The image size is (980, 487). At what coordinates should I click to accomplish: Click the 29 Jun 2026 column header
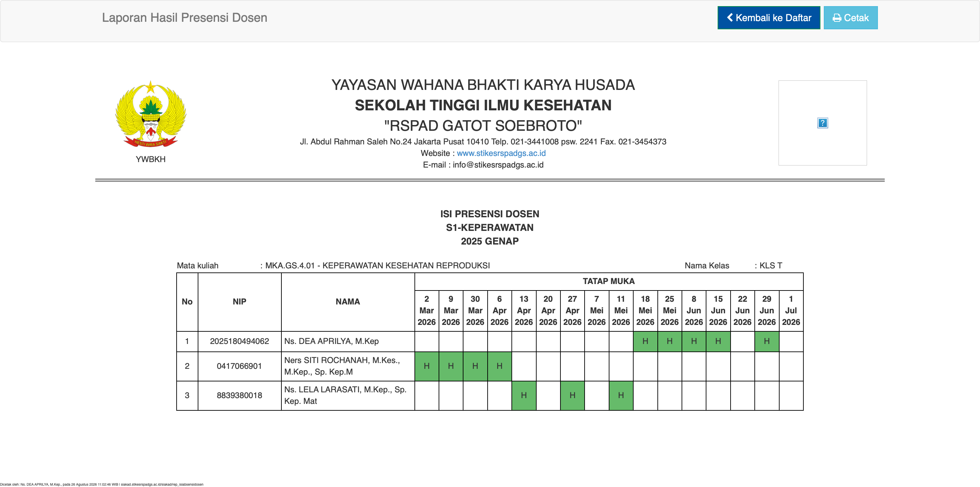[x=767, y=311]
